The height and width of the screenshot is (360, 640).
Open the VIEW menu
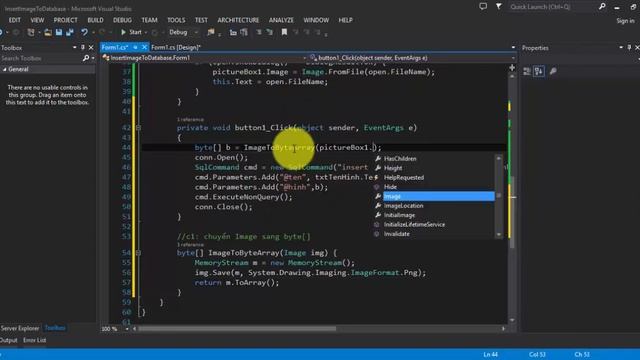(37, 20)
